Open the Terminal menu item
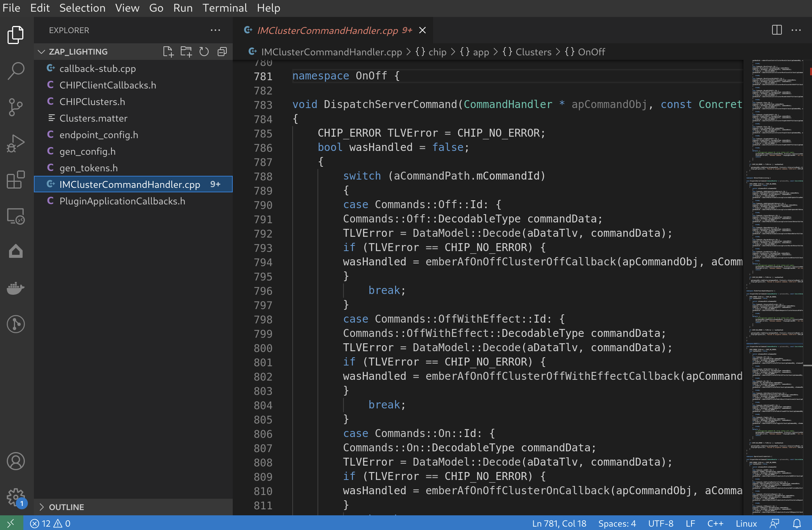This screenshot has height=530, width=812. click(x=224, y=8)
